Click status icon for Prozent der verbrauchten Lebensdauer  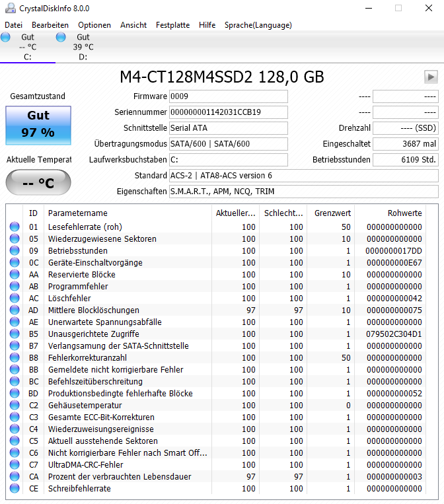pos(15,476)
